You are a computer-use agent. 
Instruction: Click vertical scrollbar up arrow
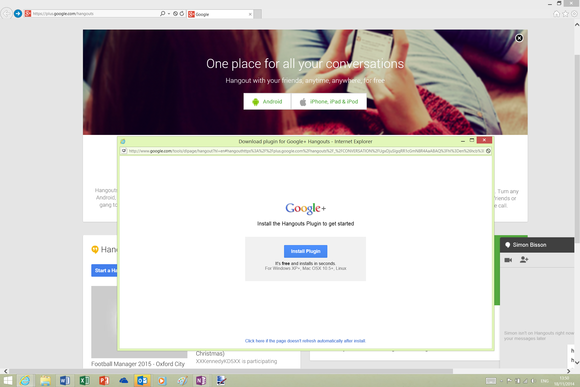pyautogui.click(x=577, y=25)
